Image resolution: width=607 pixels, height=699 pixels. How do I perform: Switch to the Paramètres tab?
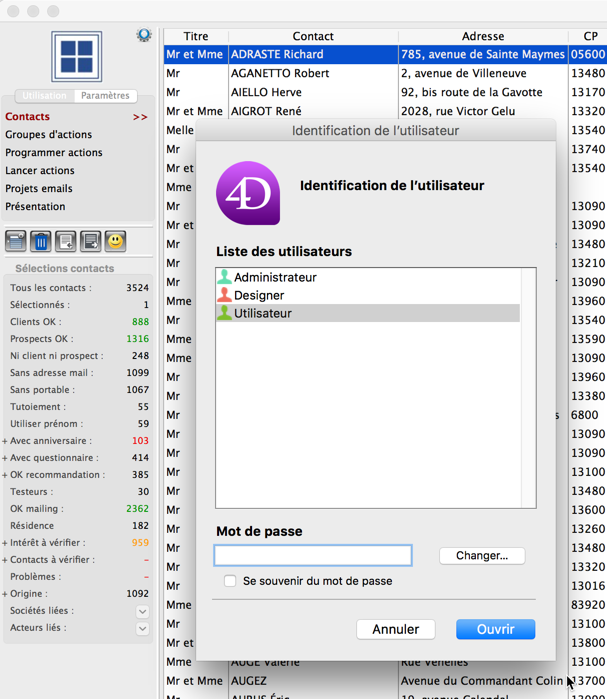[x=105, y=96]
